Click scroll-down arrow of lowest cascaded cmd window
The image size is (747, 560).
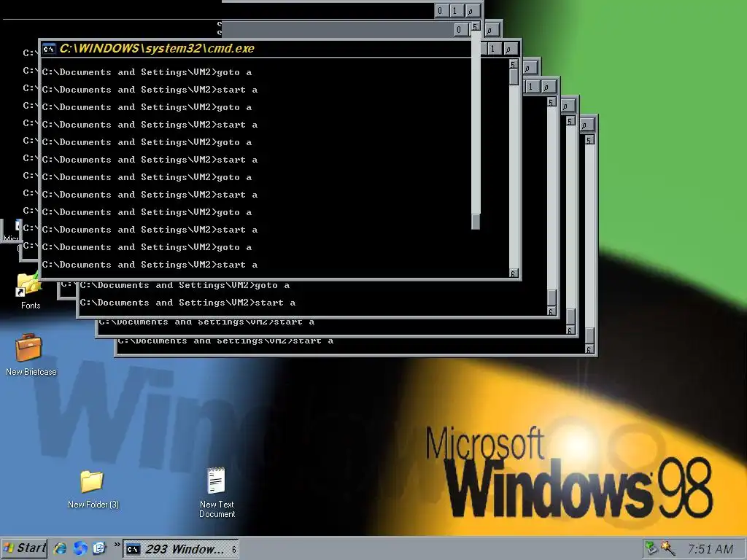click(x=589, y=349)
